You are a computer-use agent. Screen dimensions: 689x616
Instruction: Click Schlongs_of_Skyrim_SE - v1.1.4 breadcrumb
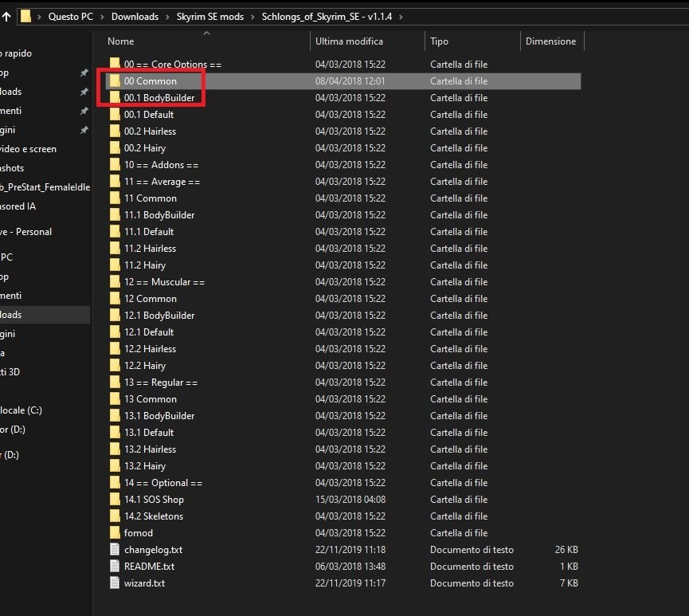[327, 17]
